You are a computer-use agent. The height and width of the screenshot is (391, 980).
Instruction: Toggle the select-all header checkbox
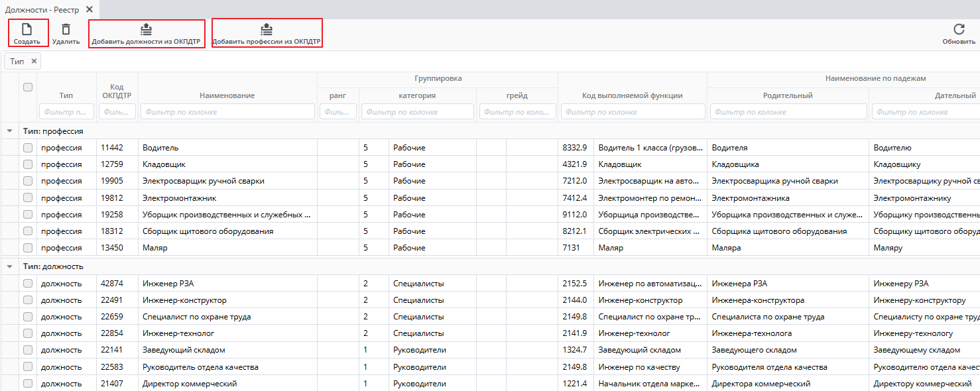pos(28,87)
